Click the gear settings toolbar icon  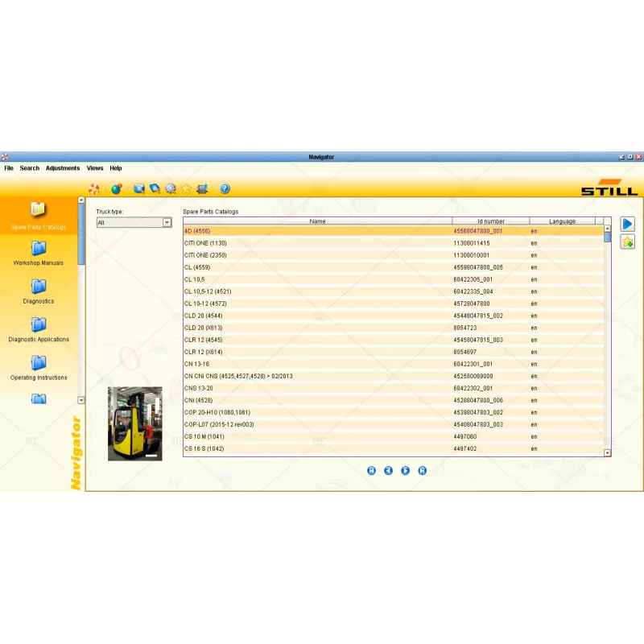click(x=171, y=188)
